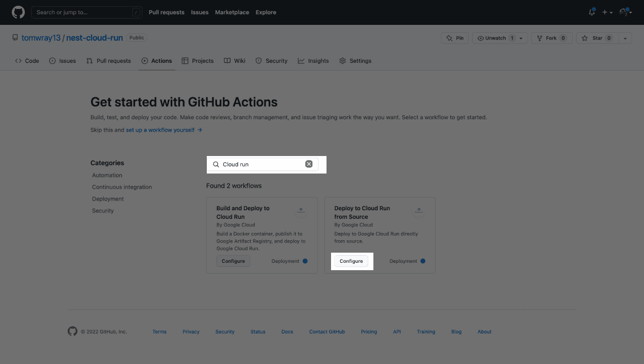Open the notifications bell
This screenshot has height=364, width=644.
[592, 12]
